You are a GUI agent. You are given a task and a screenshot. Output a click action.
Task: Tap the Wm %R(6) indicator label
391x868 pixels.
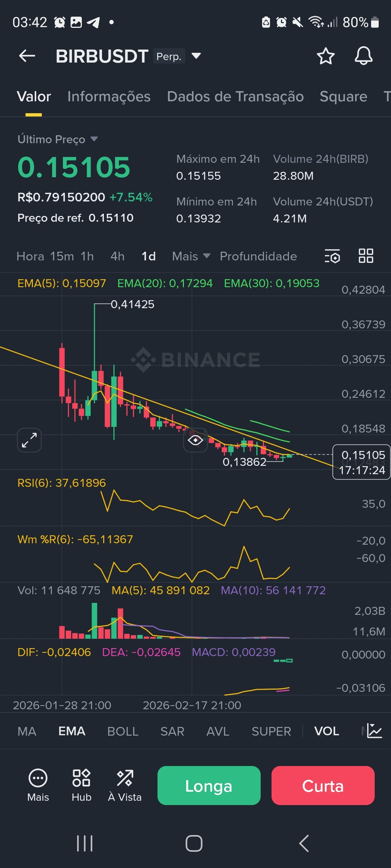[75, 539]
